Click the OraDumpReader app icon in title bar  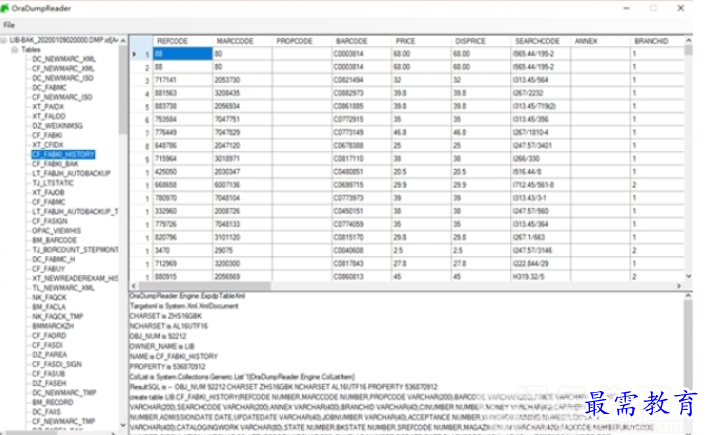tap(5, 8)
